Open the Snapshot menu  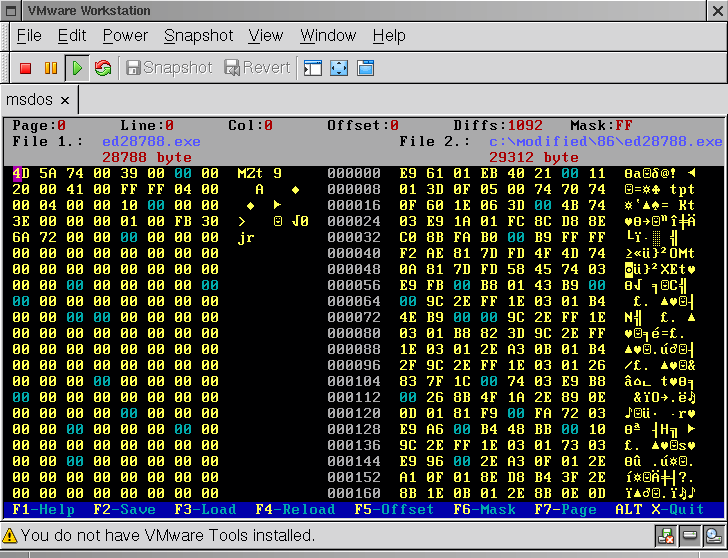pyautogui.click(x=199, y=35)
